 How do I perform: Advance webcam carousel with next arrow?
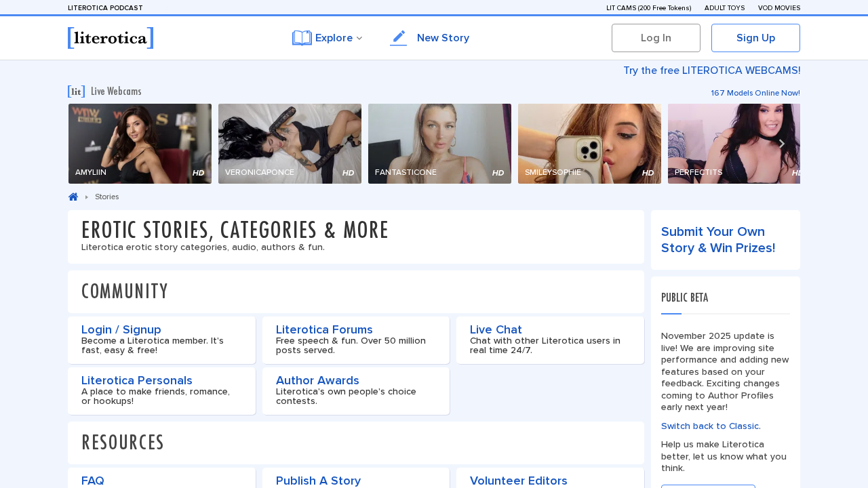coord(781,144)
